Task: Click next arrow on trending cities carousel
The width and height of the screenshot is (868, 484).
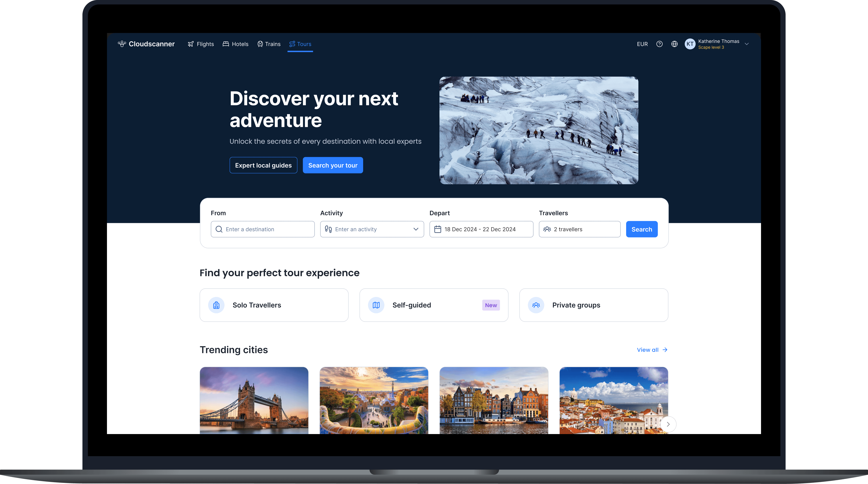Action: 668,424
